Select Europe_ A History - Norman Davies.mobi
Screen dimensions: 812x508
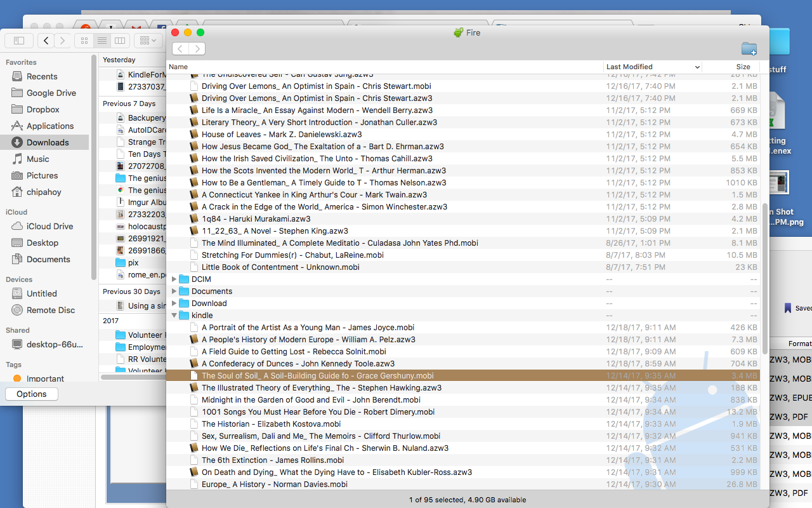point(275,484)
